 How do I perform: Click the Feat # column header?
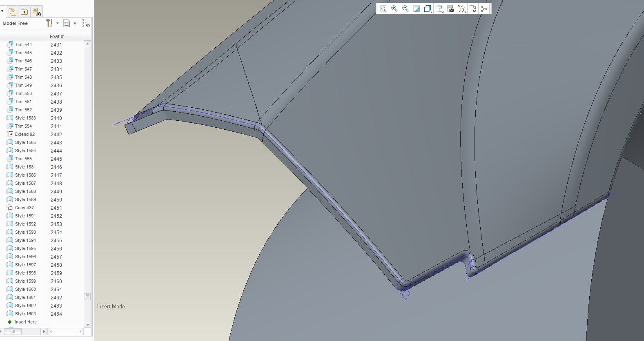[65, 36]
